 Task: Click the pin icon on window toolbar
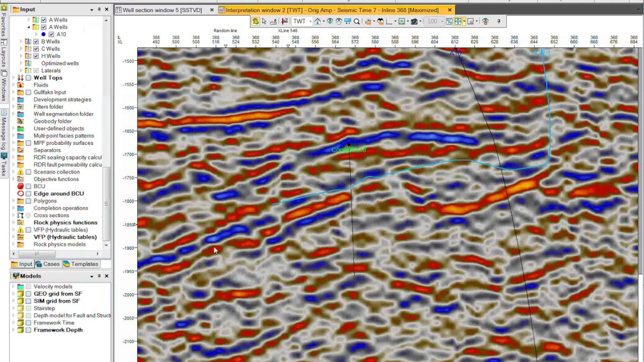(x=499, y=21)
